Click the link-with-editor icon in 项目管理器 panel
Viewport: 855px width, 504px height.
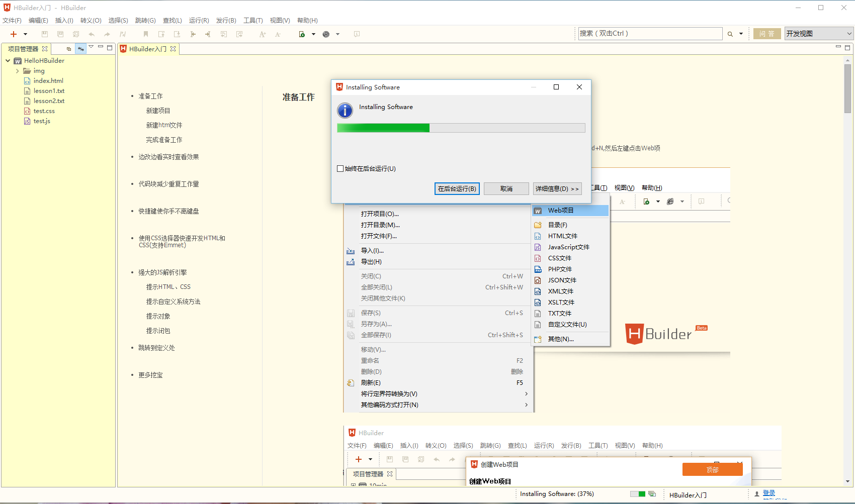point(81,48)
